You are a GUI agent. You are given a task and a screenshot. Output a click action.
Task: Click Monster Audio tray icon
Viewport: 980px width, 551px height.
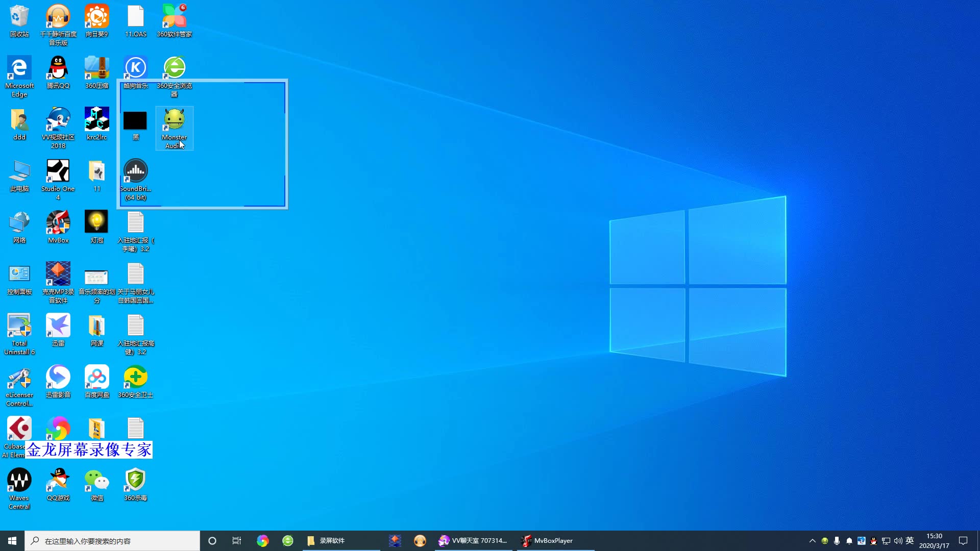point(825,541)
